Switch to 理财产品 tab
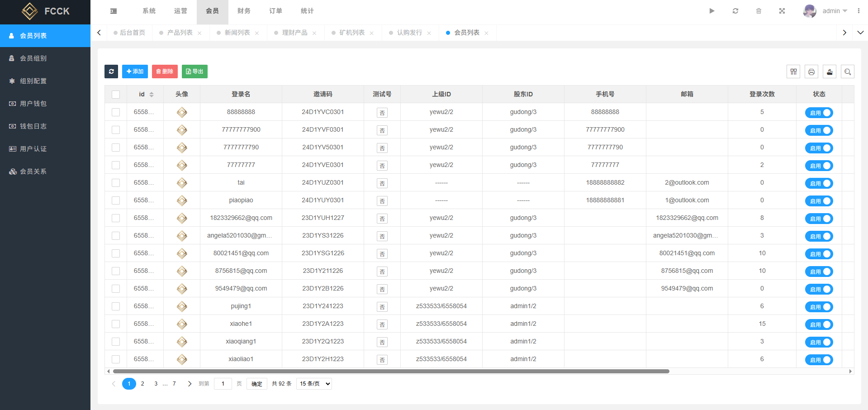Image resolution: width=868 pixels, height=410 pixels. [295, 33]
